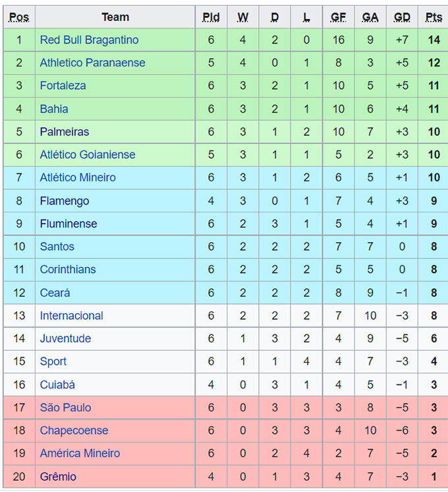Viewport: 448px width, 492px height.
Task: Open the Chapecoense team page
Action: click(x=74, y=431)
